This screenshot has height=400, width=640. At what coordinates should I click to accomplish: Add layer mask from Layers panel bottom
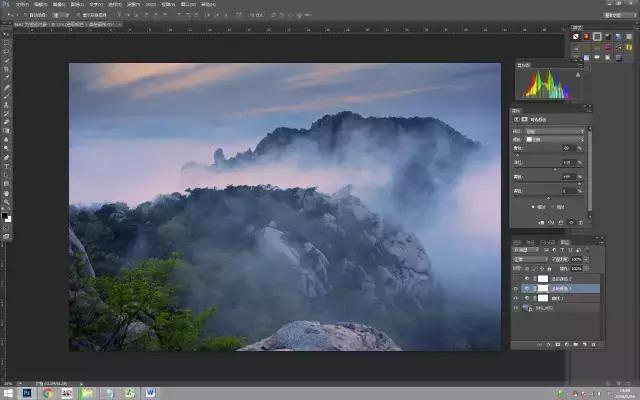pos(558,344)
